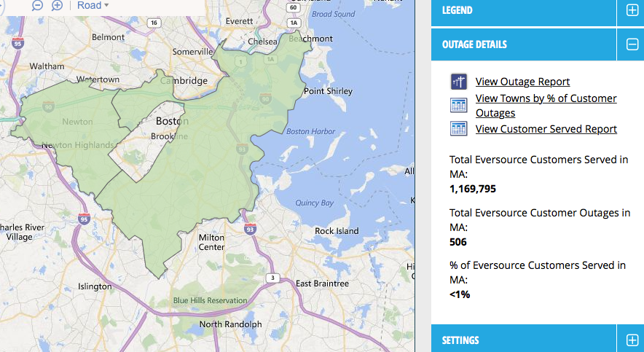Click the Cambridge label on the map
The height and width of the screenshot is (352, 644).
(x=184, y=81)
